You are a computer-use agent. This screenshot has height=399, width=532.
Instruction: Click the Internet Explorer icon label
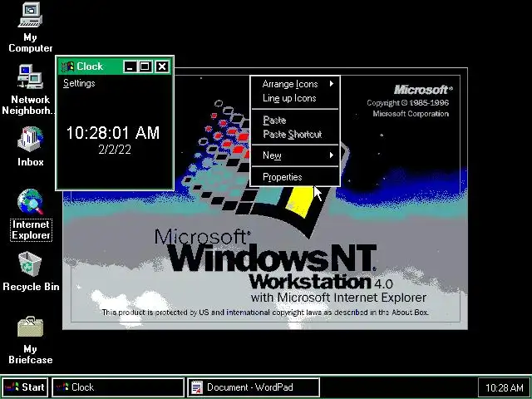tap(31, 229)
